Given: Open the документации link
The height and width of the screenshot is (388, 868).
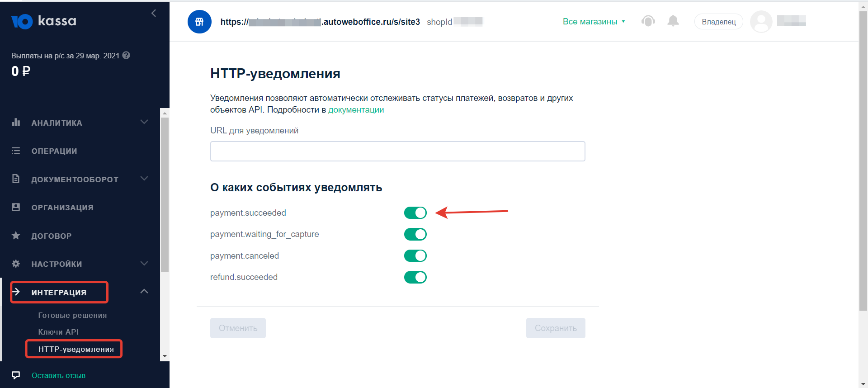Looking at the screenshot, I should click(356, 110).
